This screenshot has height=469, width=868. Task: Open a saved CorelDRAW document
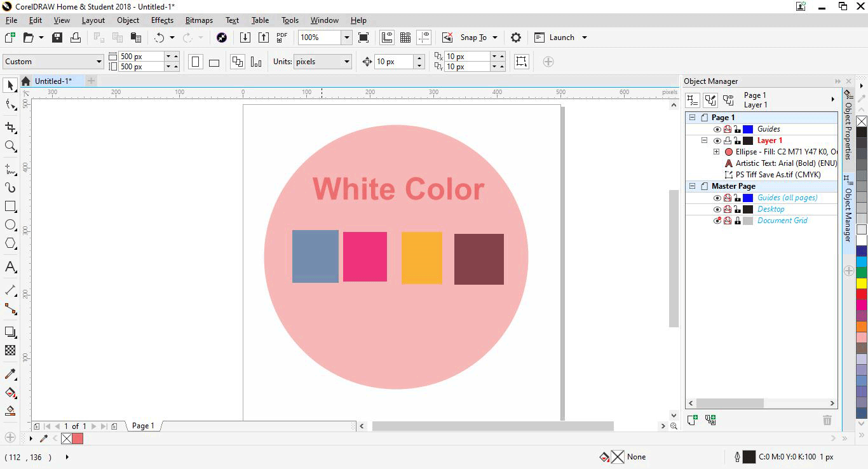click(30, 37)
